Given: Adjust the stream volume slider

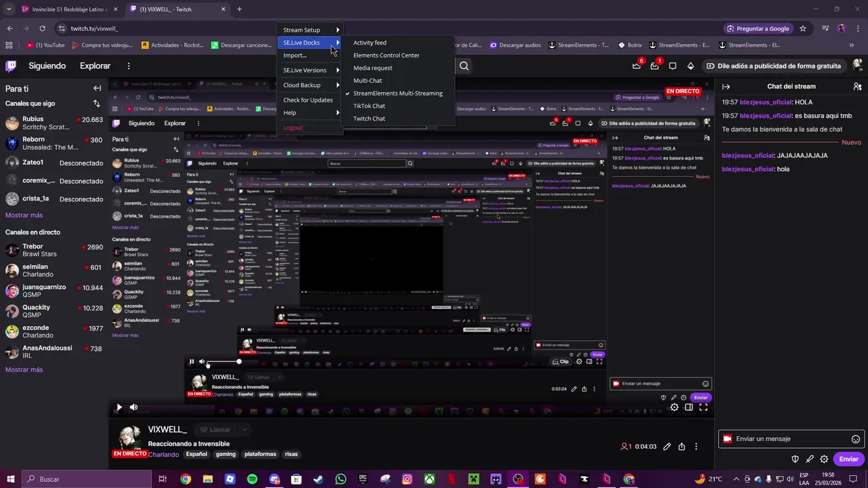Looking at the screenshot, I should (223, 362).
